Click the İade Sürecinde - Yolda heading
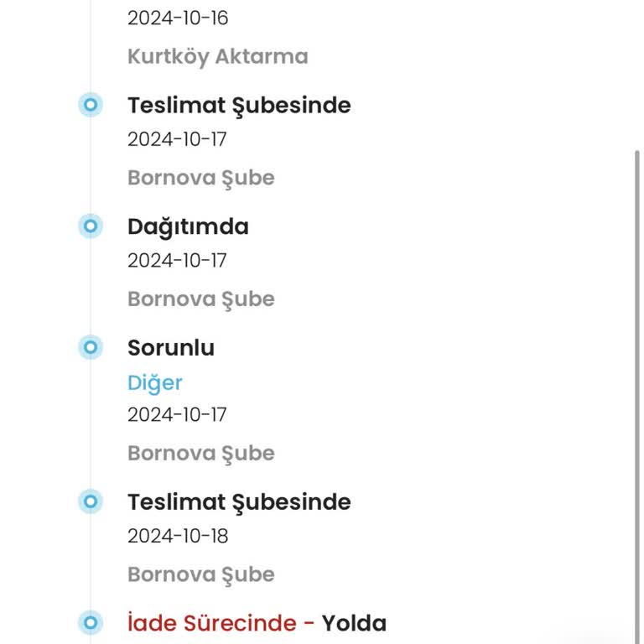 click(x=257, y=623)
